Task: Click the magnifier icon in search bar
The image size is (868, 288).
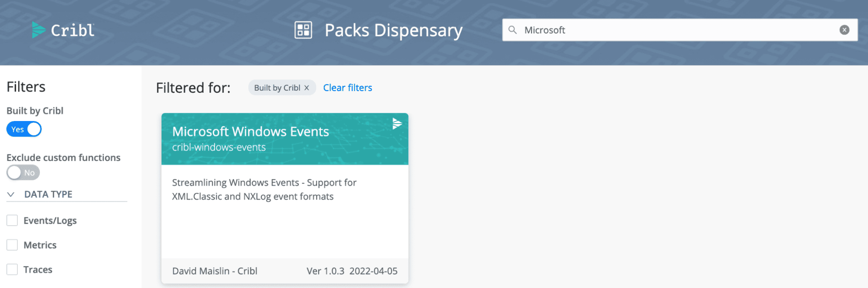Action: (x=512, y=30)
